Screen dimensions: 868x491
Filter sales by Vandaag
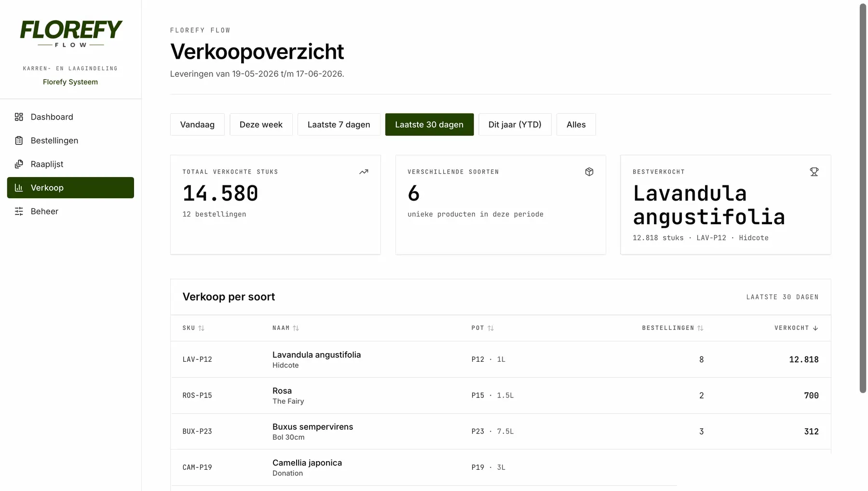(197, 124)
